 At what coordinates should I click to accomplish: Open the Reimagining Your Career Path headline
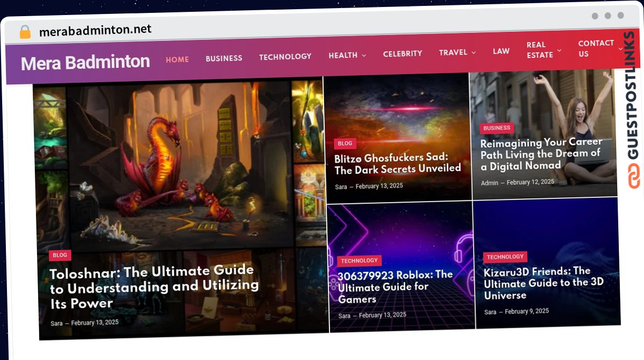[x=541, y=154]
